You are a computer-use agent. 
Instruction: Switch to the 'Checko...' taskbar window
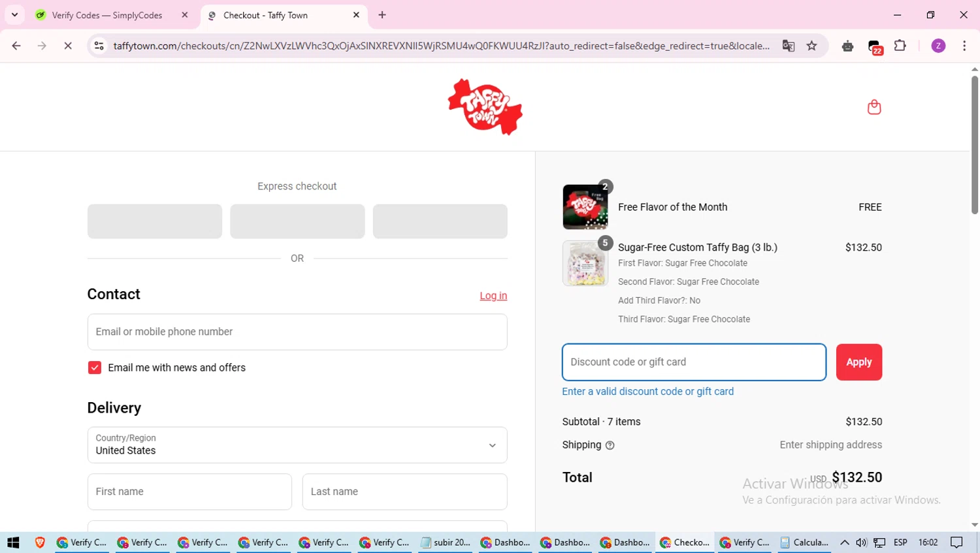pos(685,543)
